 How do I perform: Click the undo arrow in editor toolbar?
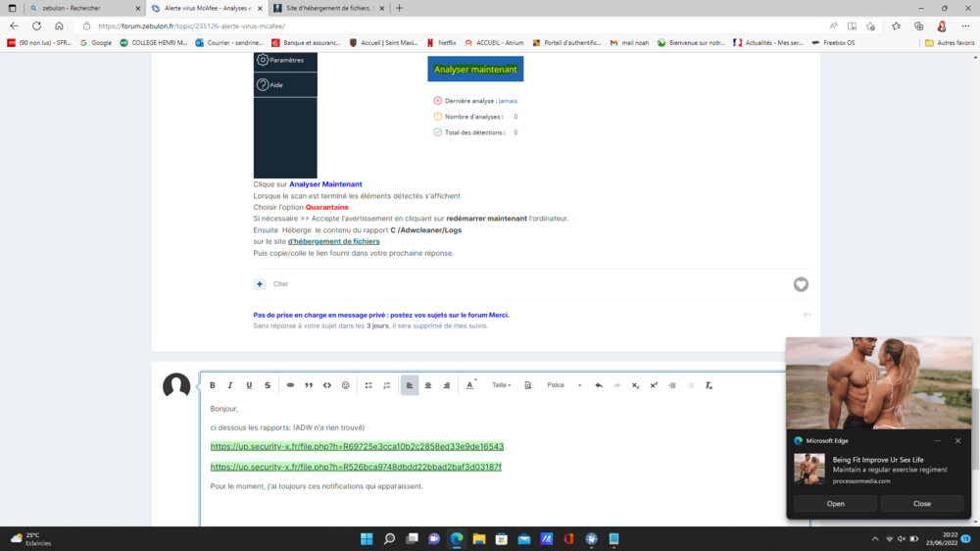[x=599, y=385]
